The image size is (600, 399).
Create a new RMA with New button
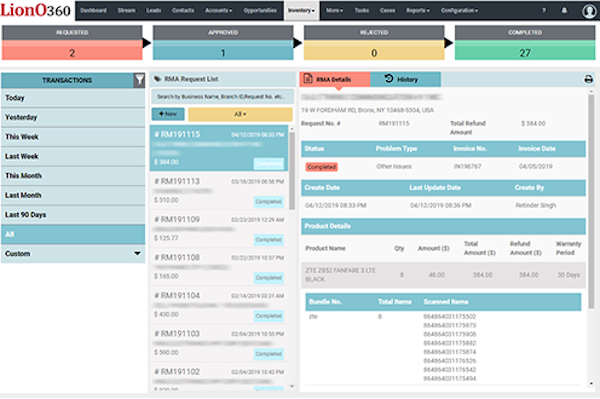pos(168,114)
